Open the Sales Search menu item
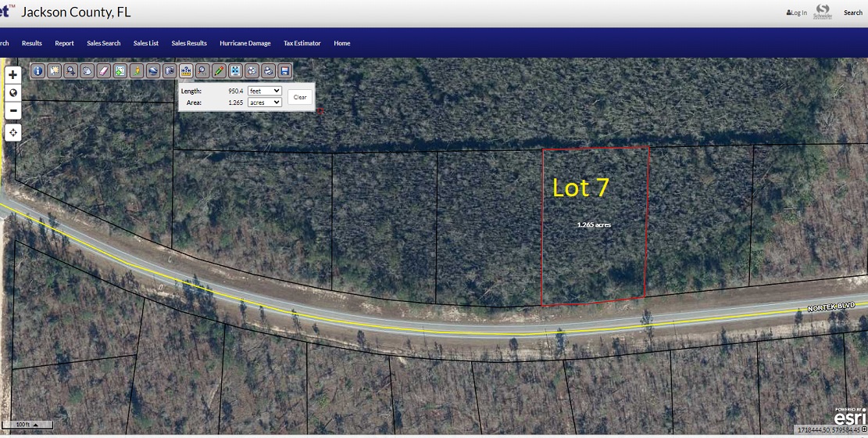The height and width of the screenshot is (438, 868). click(x=103, y=43)
